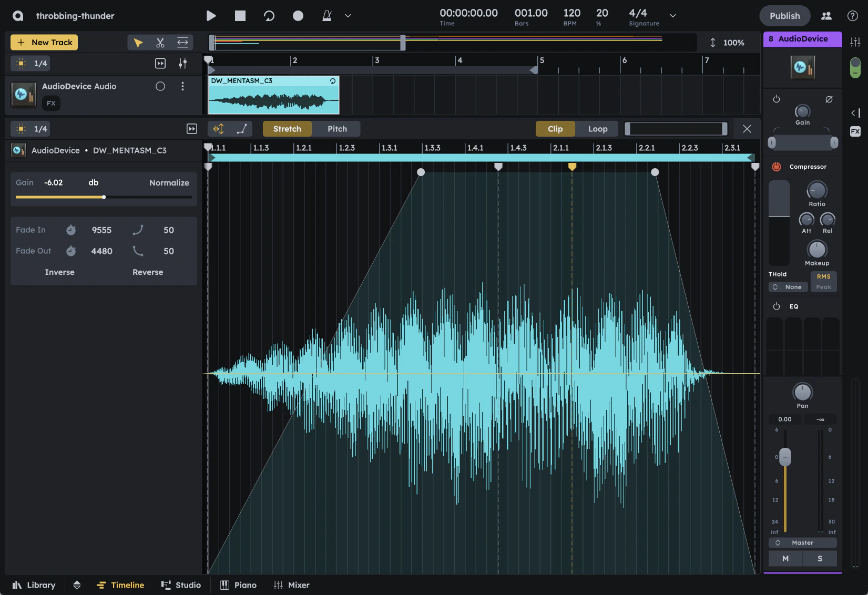Expand the metronome options chevron
Screen dimensions: 868x595
(348, 16)
